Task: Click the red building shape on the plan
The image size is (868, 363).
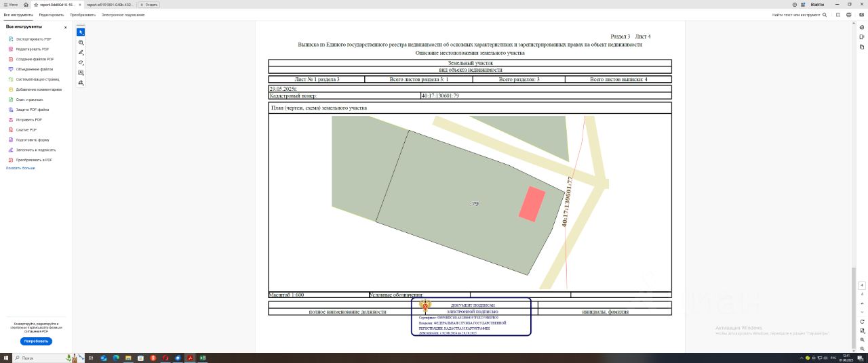Action: [532, 204]
